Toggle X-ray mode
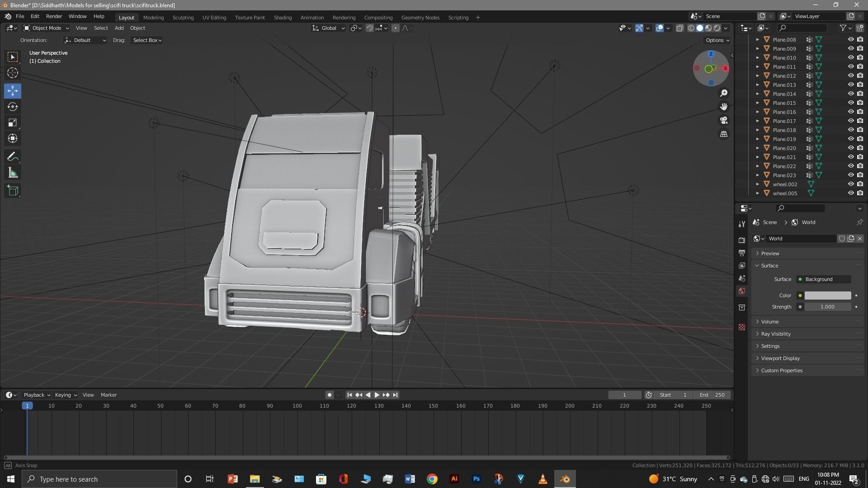The image size is (868, 488). point(679,28)
